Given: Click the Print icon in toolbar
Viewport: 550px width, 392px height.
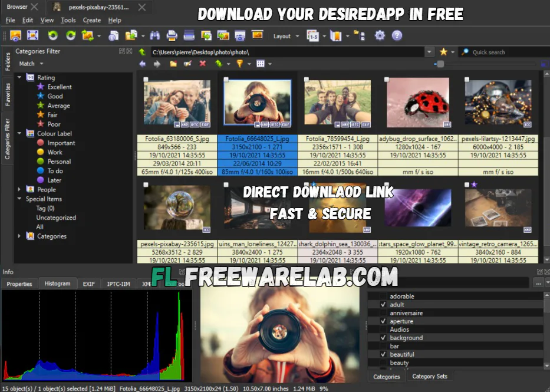Looking at the screenshot, I should click(172, 35).
